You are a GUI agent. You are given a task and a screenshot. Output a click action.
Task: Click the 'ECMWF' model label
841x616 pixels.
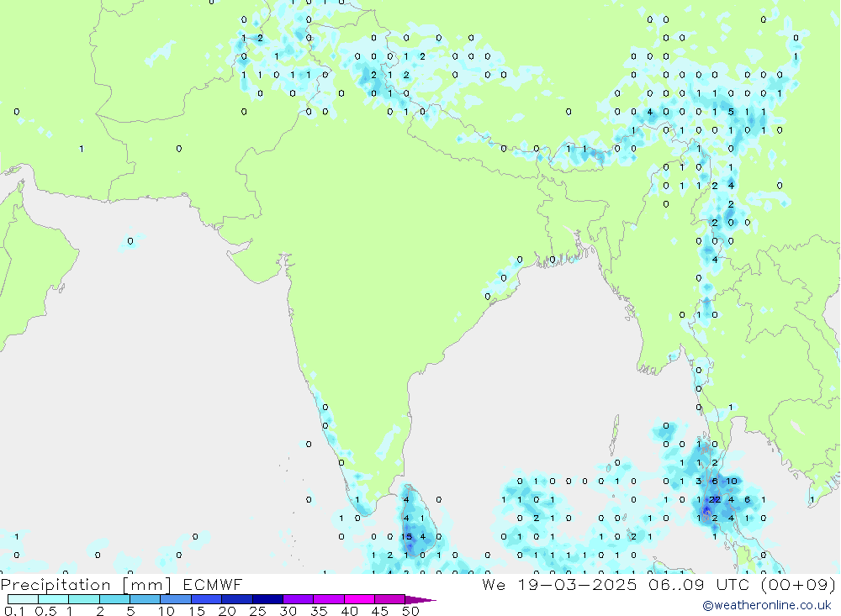pos(213,585)
